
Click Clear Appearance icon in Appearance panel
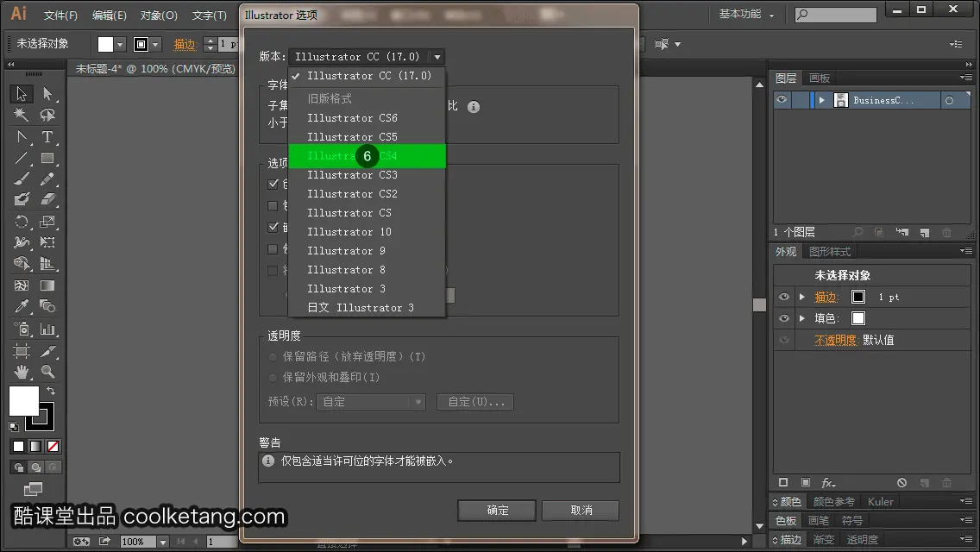(901, 483)
